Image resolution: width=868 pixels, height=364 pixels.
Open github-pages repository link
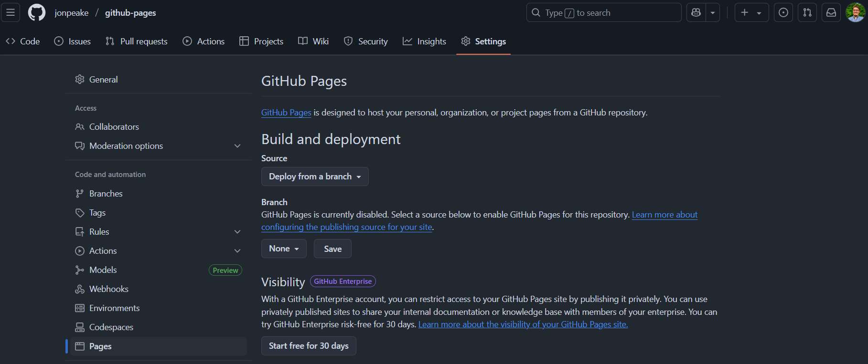[x=130, y=13]
